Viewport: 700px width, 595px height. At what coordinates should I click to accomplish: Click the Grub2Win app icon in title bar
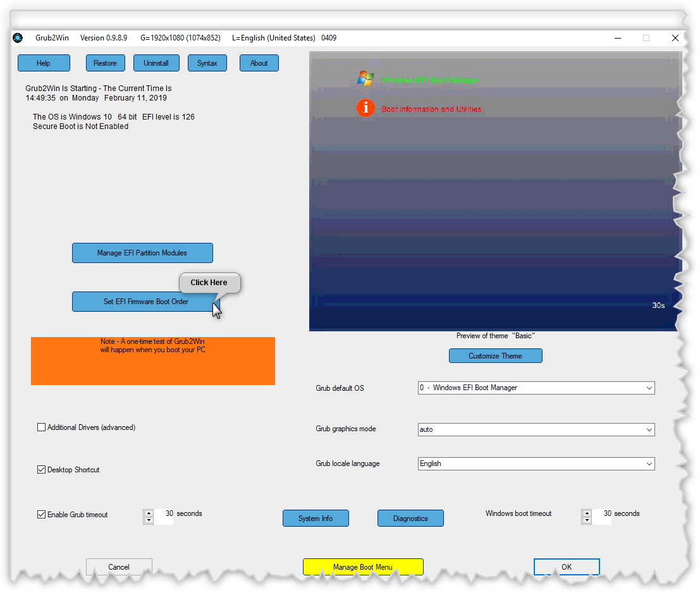(x=18, y=38)
